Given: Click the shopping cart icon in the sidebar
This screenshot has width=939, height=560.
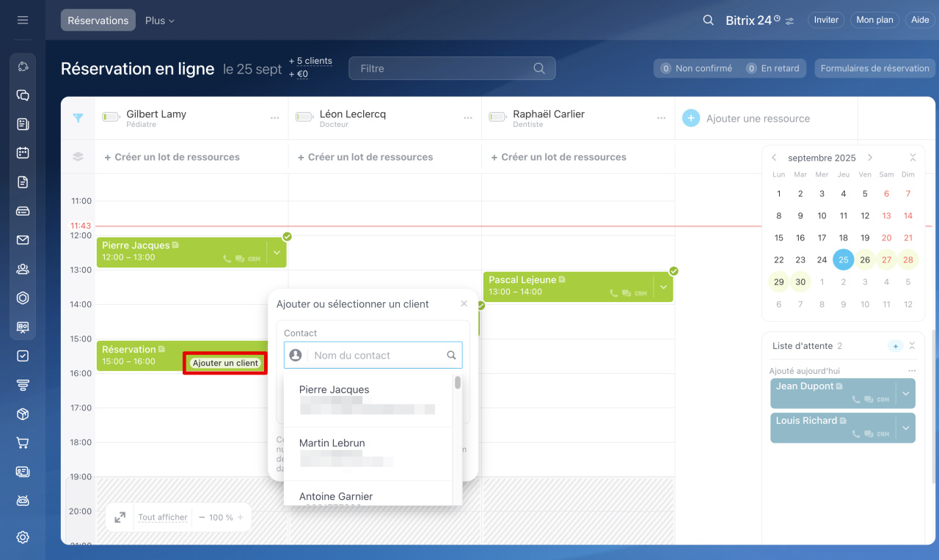Looking at the screenshot, I should tap(23, 443).
